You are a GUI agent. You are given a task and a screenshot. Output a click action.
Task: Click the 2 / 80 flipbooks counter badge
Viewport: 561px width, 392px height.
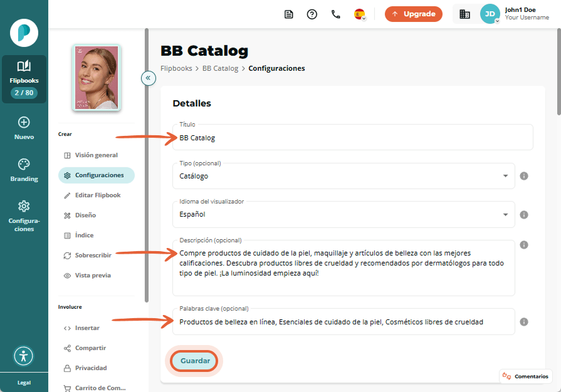[x=24, y=93]
